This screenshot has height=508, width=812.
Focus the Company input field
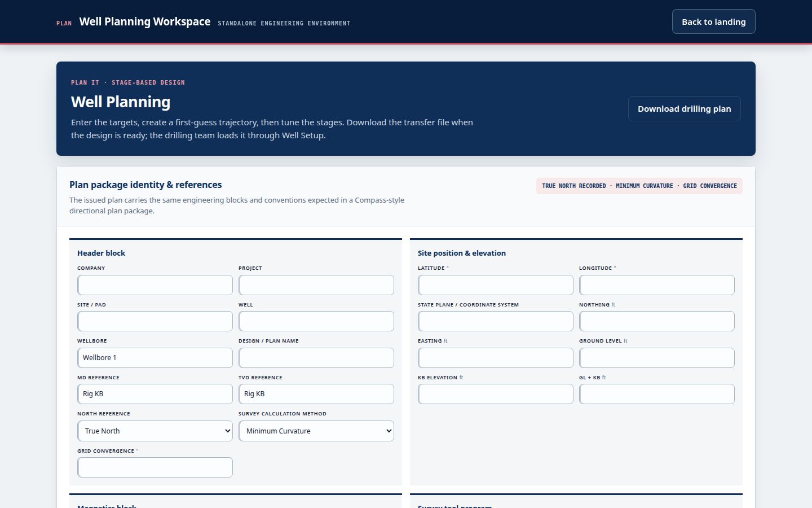[x=155, y=285]
